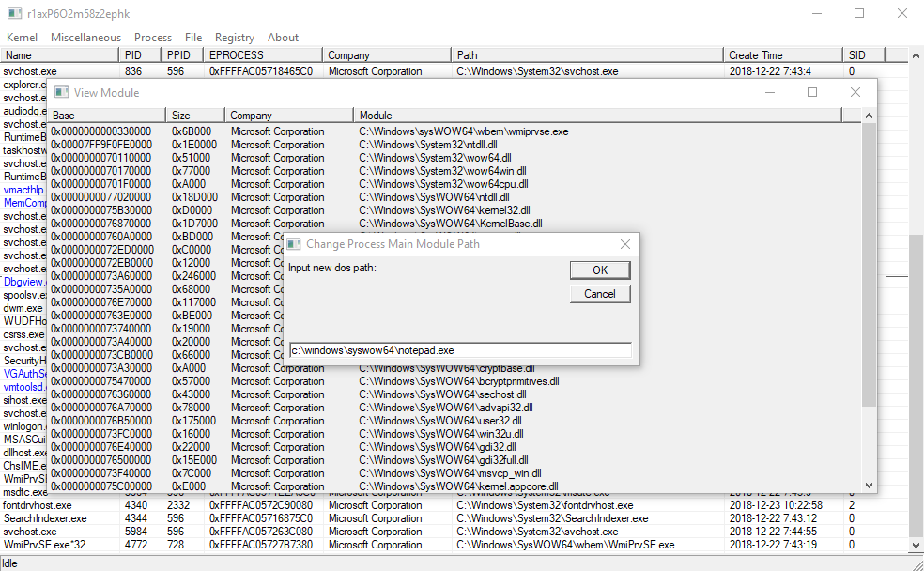Select the csrss.exe process in main list
This screenshot has width=924, height=571.
(23, 334)
